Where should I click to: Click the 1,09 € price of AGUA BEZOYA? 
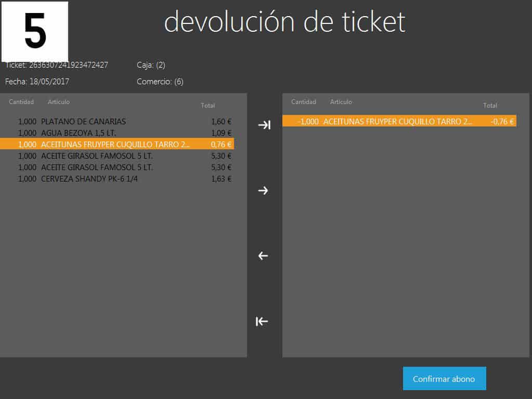tap(221, 133)
